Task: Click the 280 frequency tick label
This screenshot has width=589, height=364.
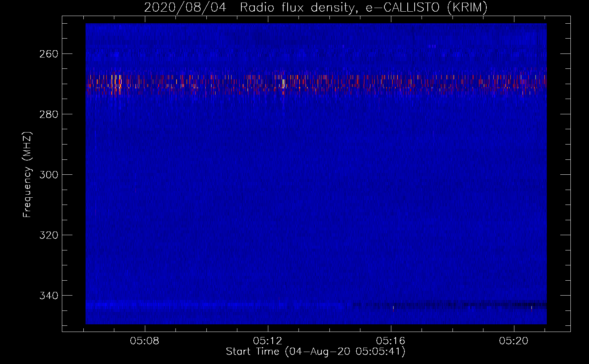Action: (x=48, y=114)
